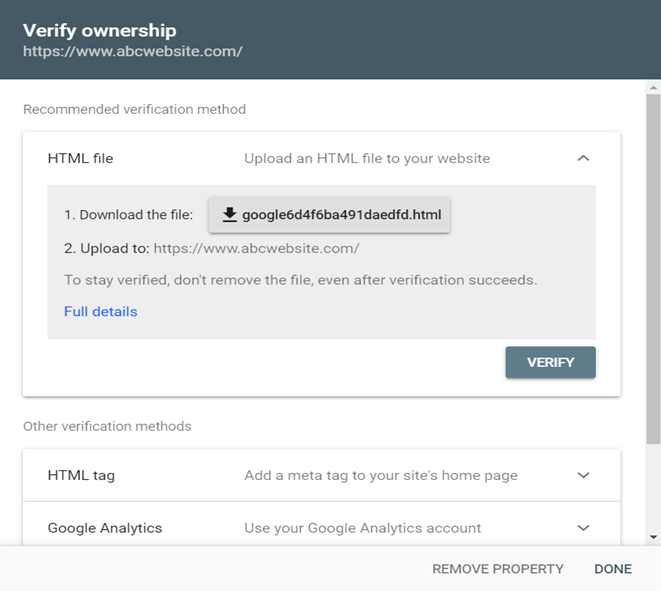This screenshot has width=661, height=591.
Task: Click the site URL in the dialog header
Action: 133,50
